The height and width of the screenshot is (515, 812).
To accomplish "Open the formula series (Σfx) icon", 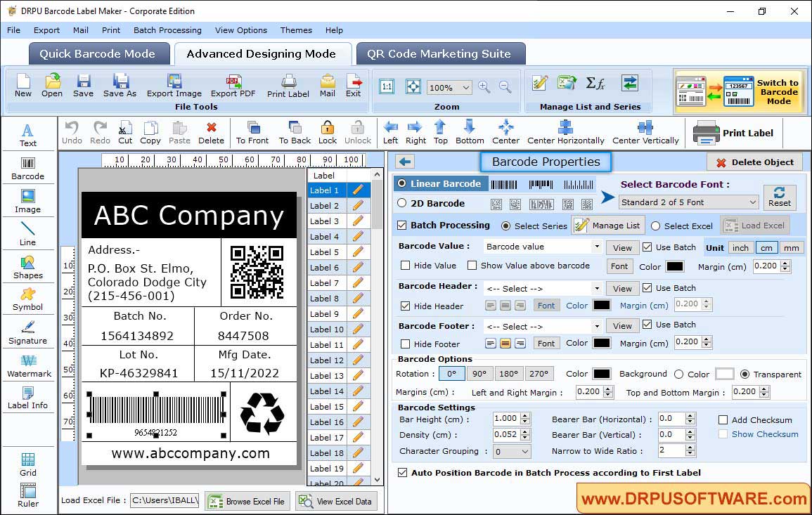I will [595, 83].
